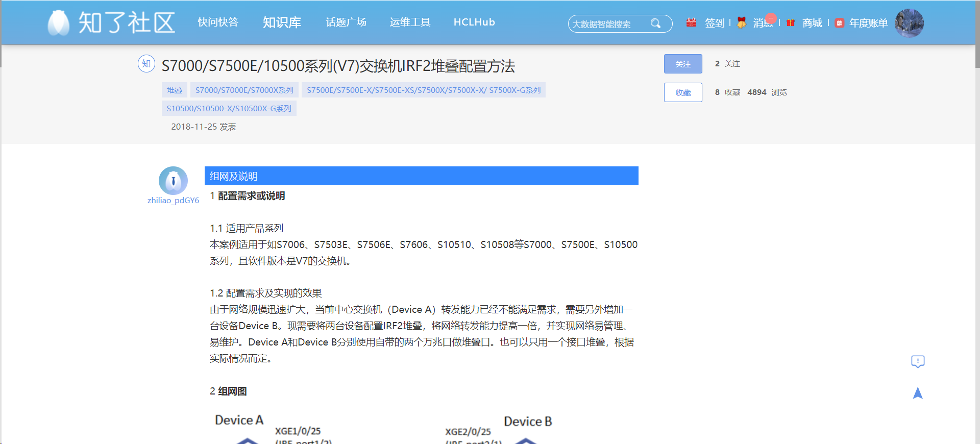This screenshot has height=444, width=980.
Task: Click the Device A diagram label
Action: pos(239,420)
